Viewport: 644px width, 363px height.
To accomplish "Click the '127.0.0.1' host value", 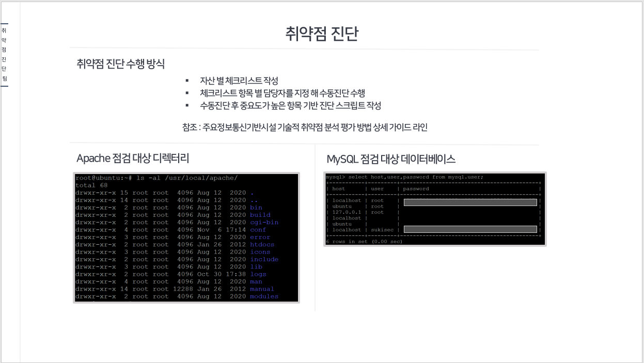I will [347, 212].
